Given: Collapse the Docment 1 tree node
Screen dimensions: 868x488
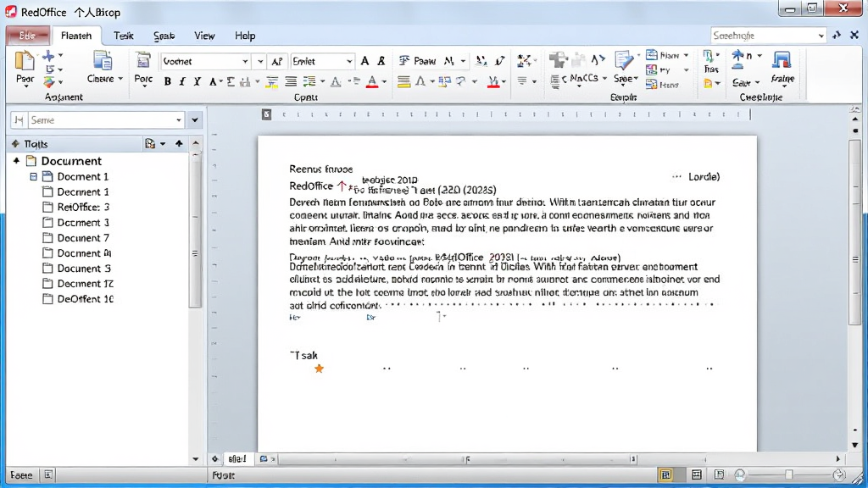Looking at the screenshot, I should [x=33, y=176].
